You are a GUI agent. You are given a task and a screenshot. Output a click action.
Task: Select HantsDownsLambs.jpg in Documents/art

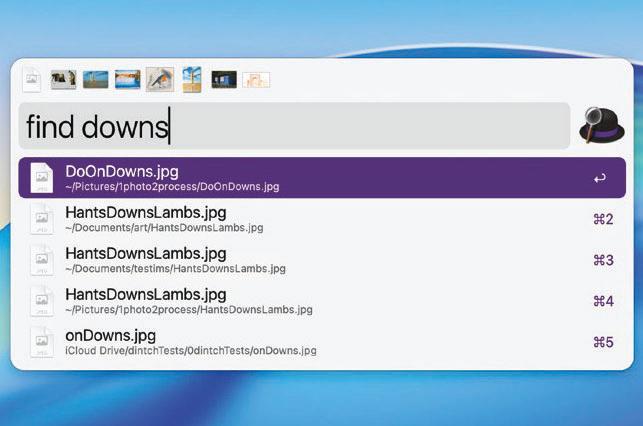click(x=322, y=219)
